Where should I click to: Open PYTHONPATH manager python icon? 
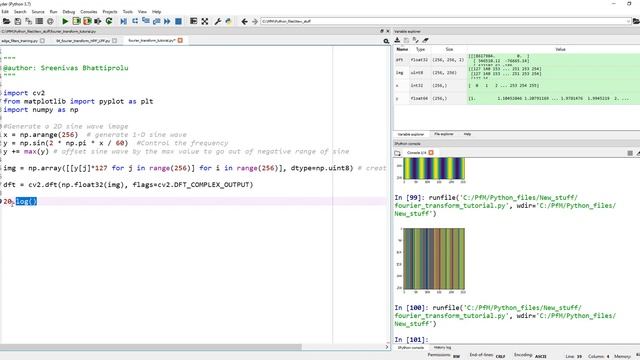click(229, 21)
